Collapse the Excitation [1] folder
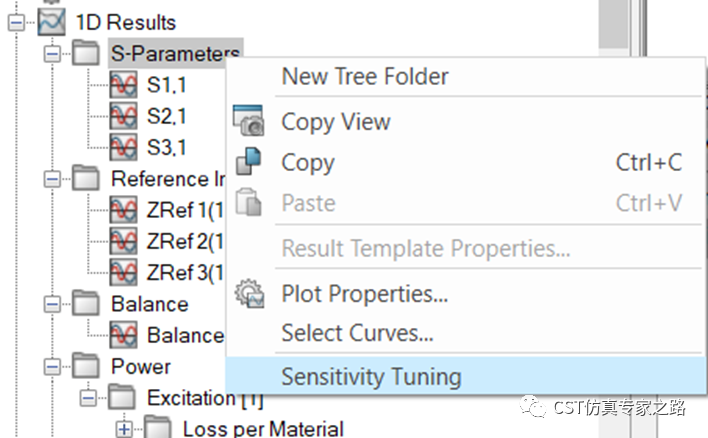708x438 pixels. tap(88, 398)
